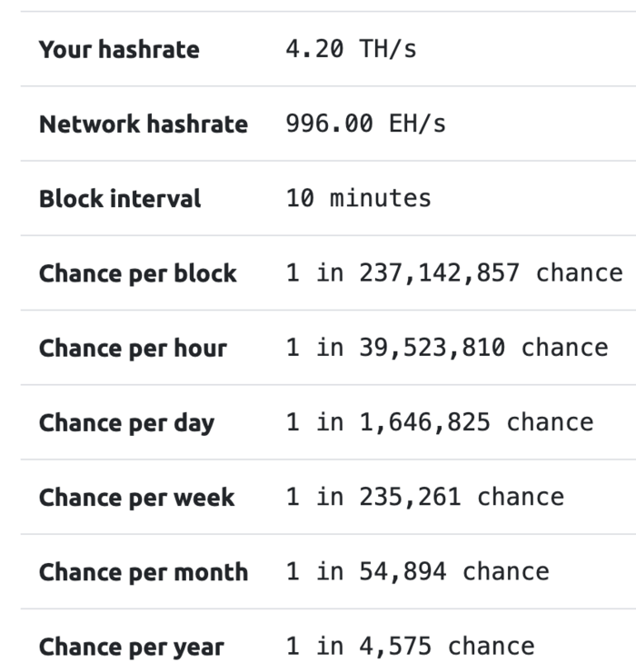The image size is (636, 672).
Task: Select the '1 in 1,646,825 chance' text
Action: coord(440,422)
